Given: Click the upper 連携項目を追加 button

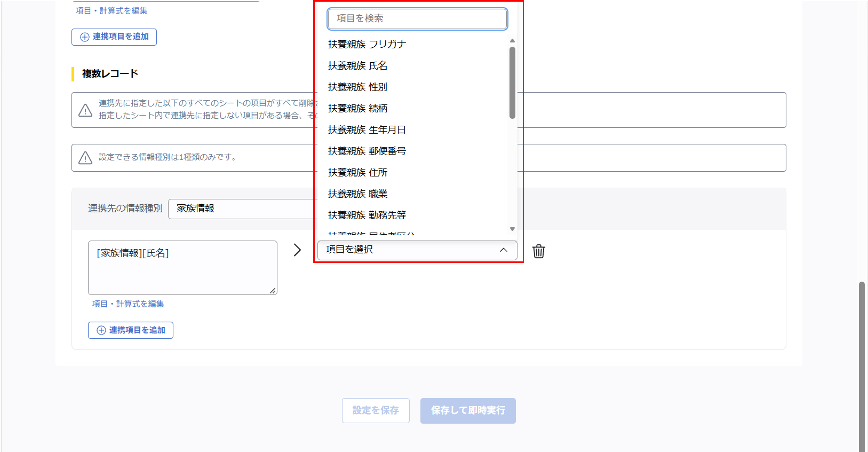Looking at the screenshot, I should pos(114,37).
